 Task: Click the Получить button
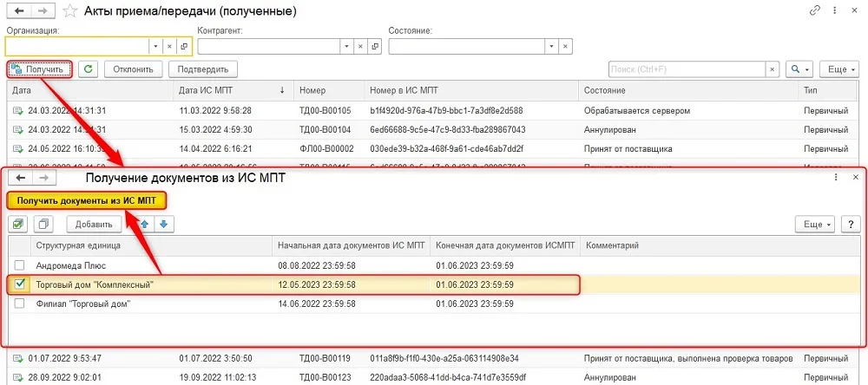(39, 69)
